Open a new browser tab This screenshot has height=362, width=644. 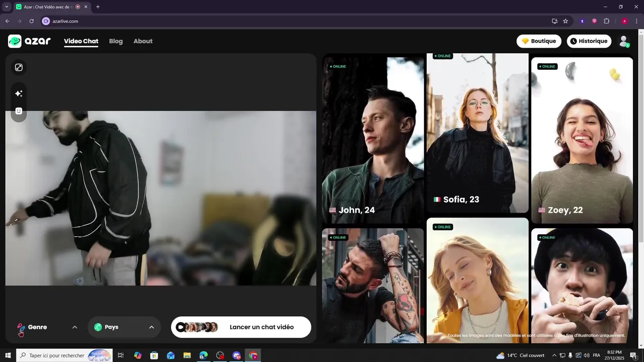coord(98,7)
